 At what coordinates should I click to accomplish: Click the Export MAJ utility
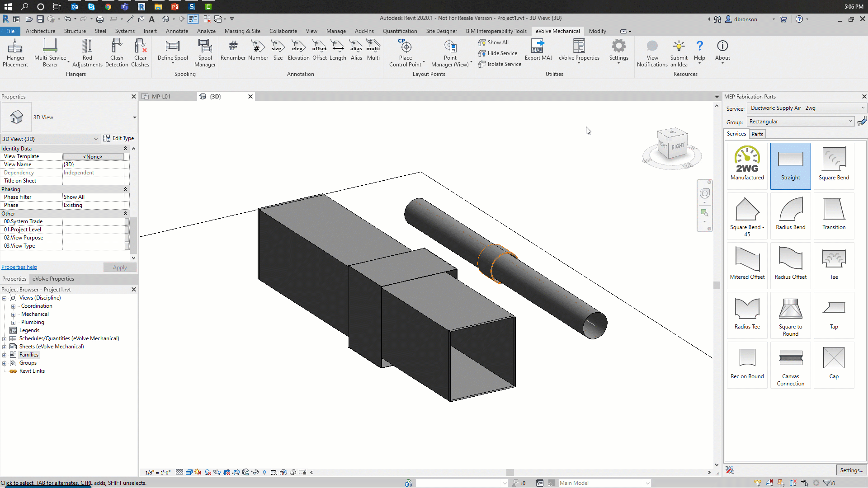tap(538, 50)
